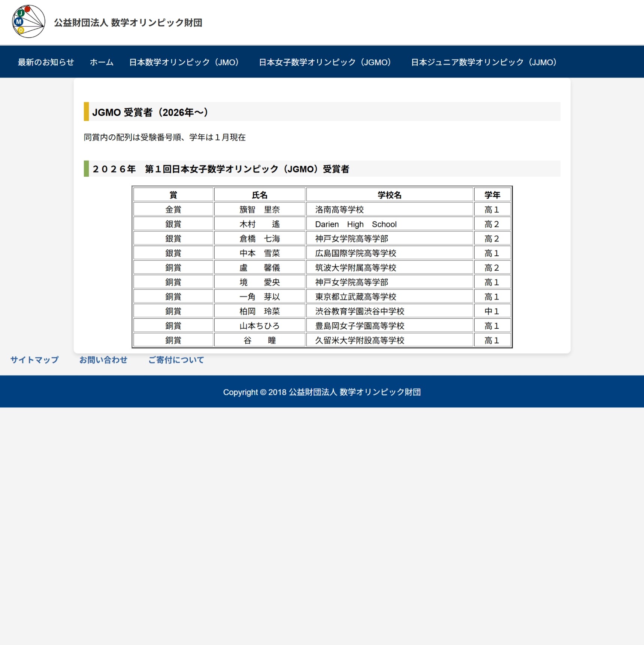Select the 金賞 cell in table

tap(173, 210)
